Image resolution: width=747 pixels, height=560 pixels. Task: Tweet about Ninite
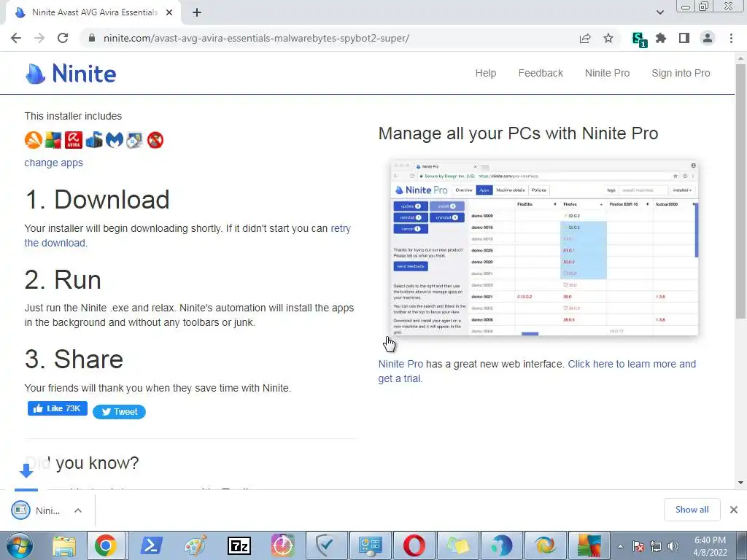119,412
